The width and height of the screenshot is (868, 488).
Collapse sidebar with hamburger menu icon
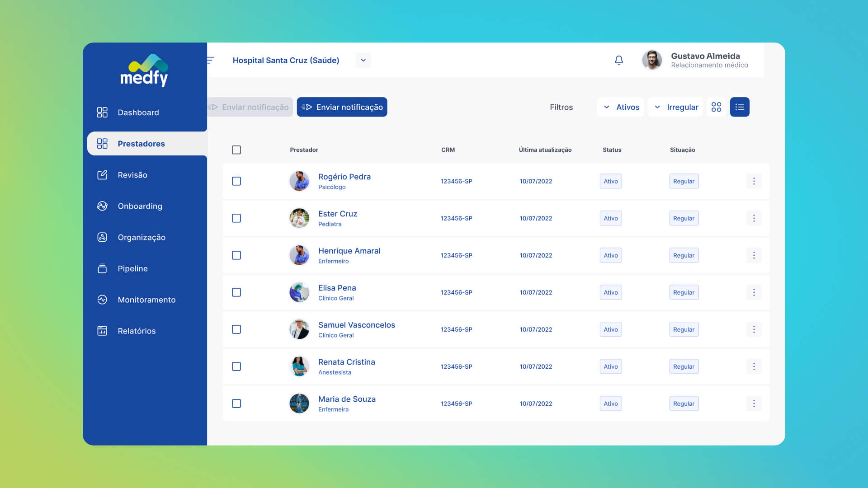pyautogui.click(x=211, y=60)
